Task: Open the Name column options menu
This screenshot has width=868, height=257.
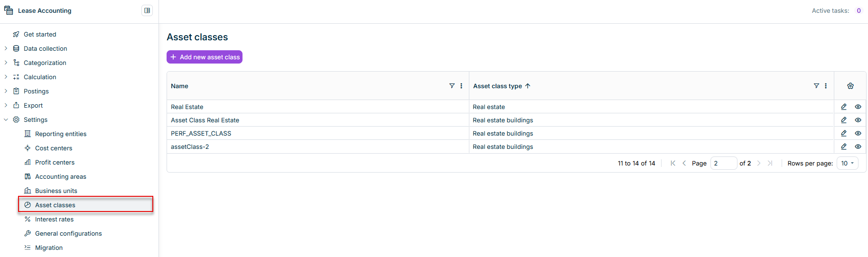Action: pos(461,86)
